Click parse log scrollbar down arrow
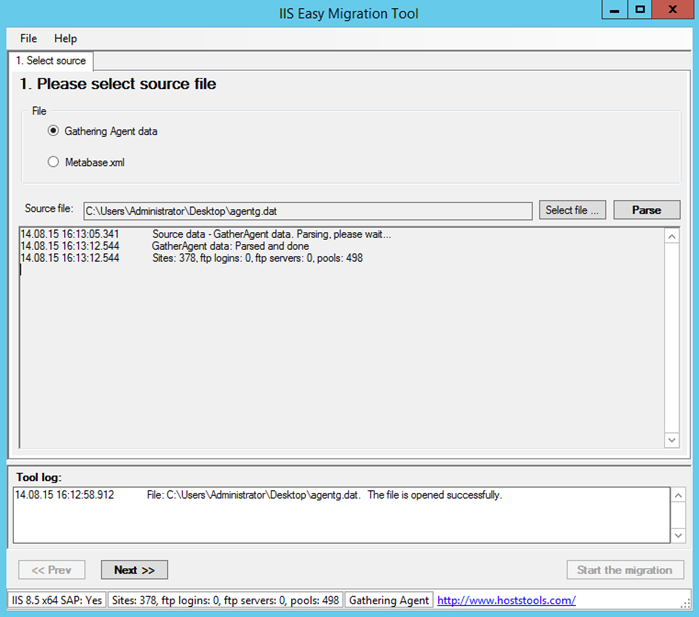699x617 pixels. (x=672, y=440)
